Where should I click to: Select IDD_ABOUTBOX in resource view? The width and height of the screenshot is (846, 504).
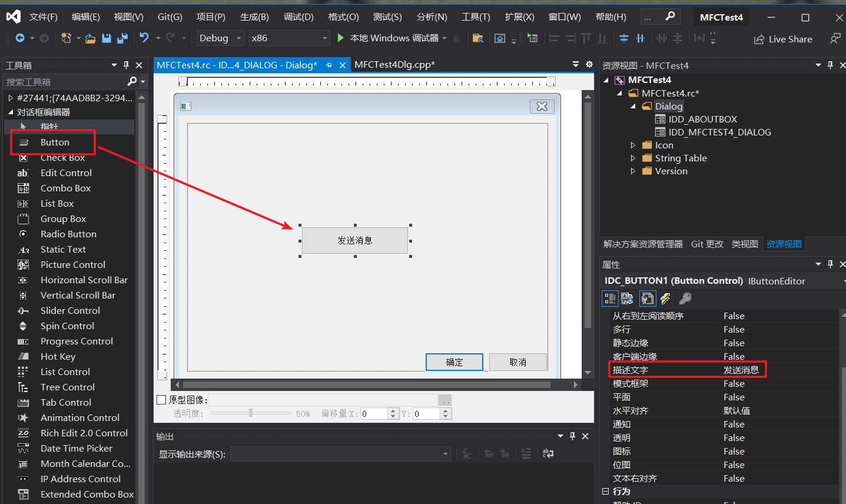702,120
